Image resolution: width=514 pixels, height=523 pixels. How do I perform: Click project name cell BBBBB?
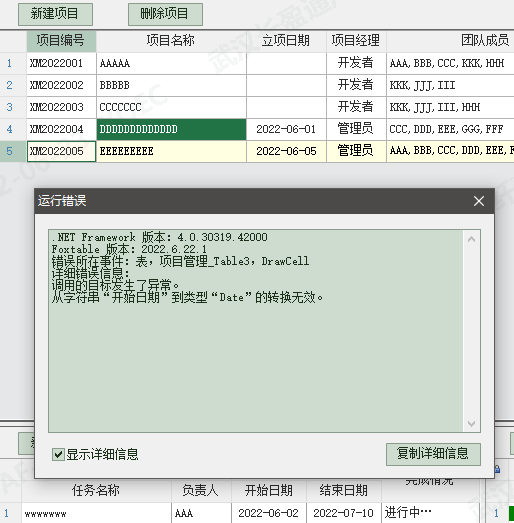click(x=171, y=85)
